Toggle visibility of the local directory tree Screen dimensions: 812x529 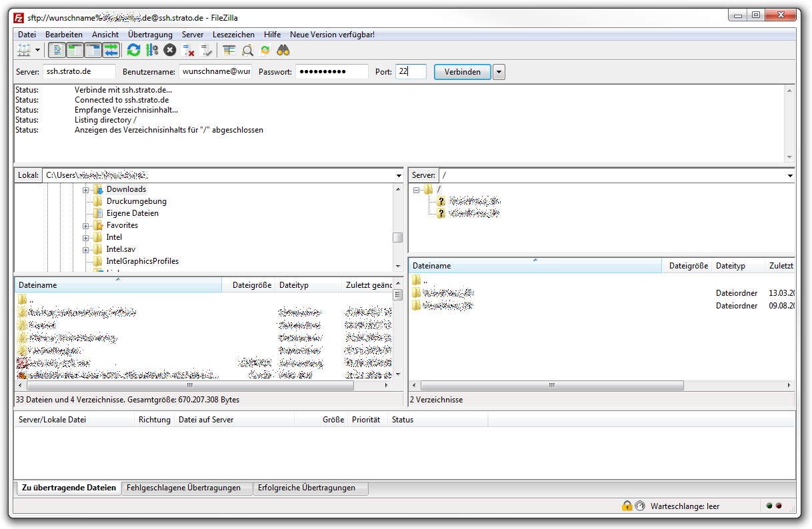75,50
